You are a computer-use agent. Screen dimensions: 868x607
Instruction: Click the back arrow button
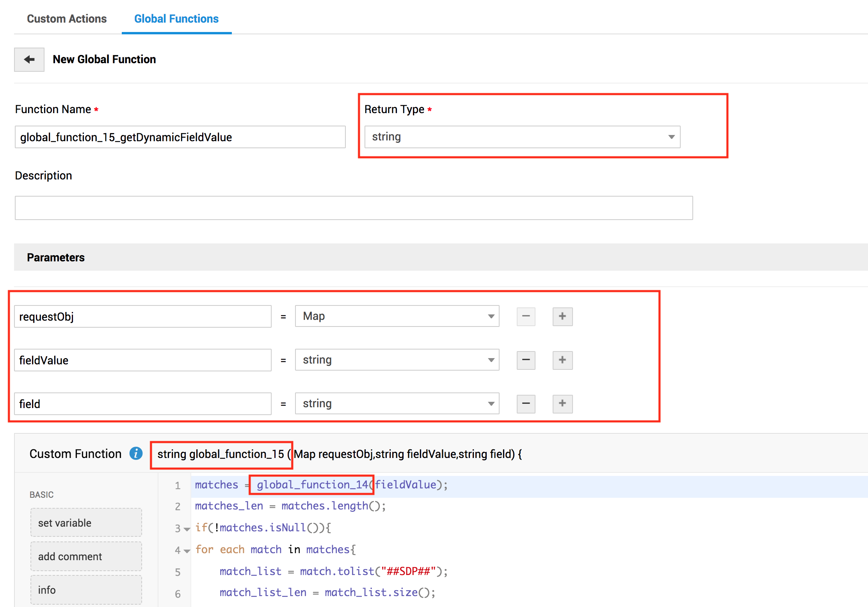click(29, 60)
